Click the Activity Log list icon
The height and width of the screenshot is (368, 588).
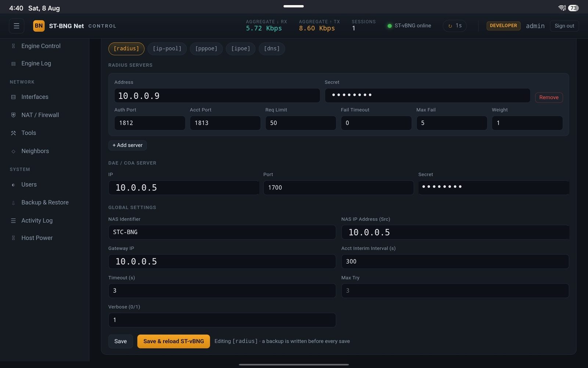point(13,220)
